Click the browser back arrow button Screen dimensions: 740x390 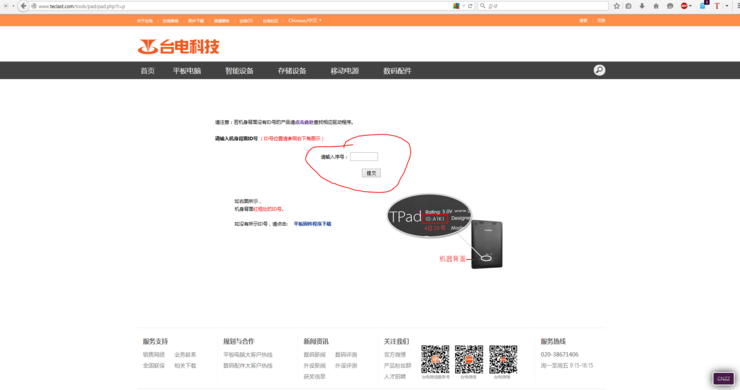(23, 6)
